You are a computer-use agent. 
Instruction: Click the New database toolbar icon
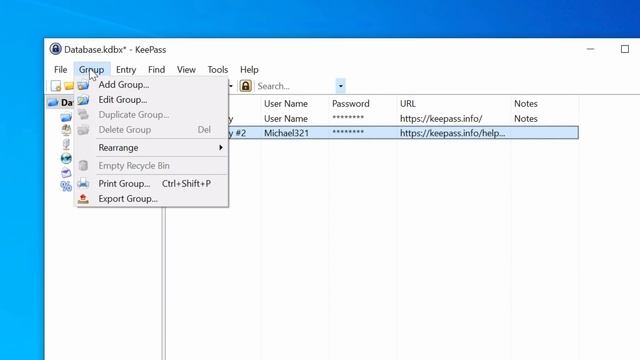[56, 86]
